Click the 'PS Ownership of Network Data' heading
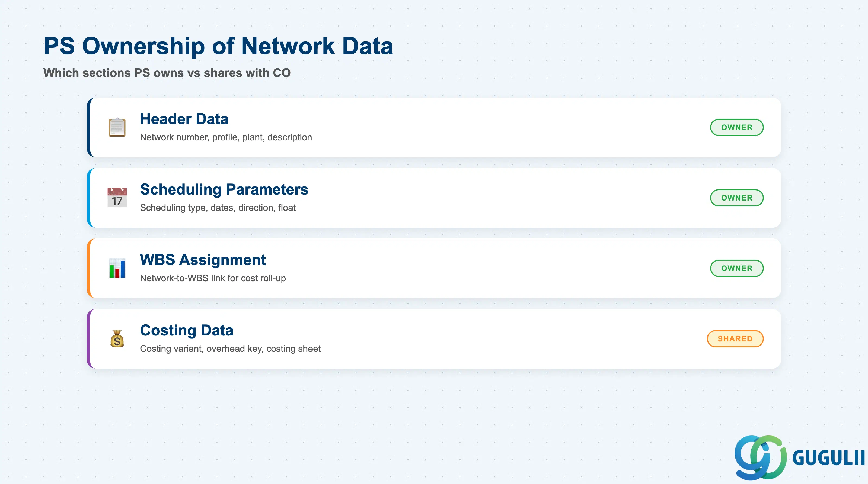Image resolution: width=868 pixels, height=484 pixels. (x=218, y=46)
